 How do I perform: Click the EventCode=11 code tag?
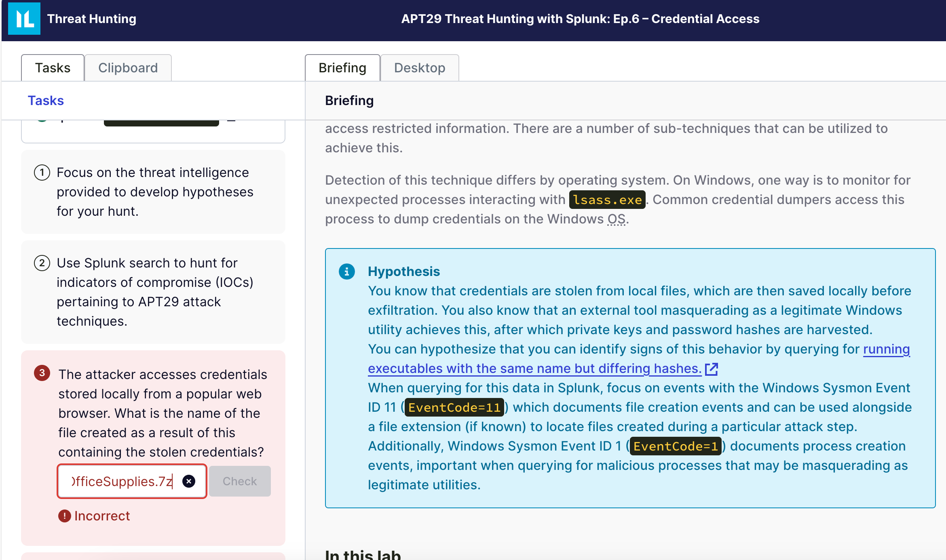click(x=454, y=407)
